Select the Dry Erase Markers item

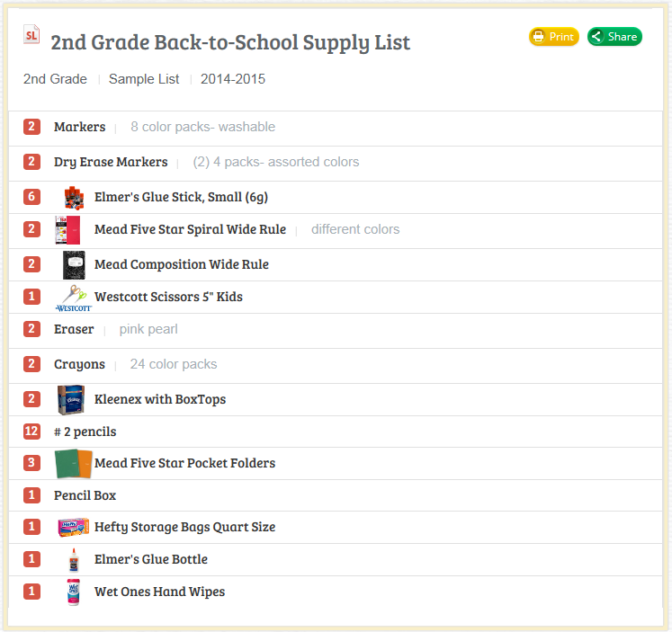coord(111,163)
